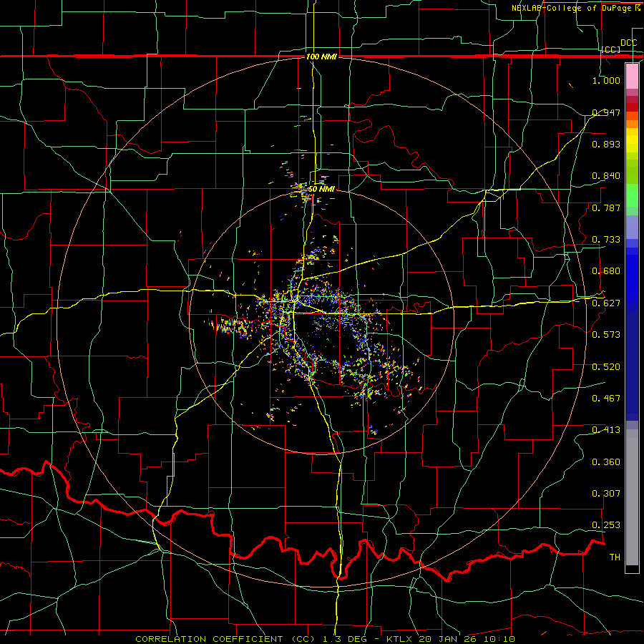This screenshot has width=644, height=644.
Task: Pick the pink swatch at top of color scale
Action: [632, 77]
